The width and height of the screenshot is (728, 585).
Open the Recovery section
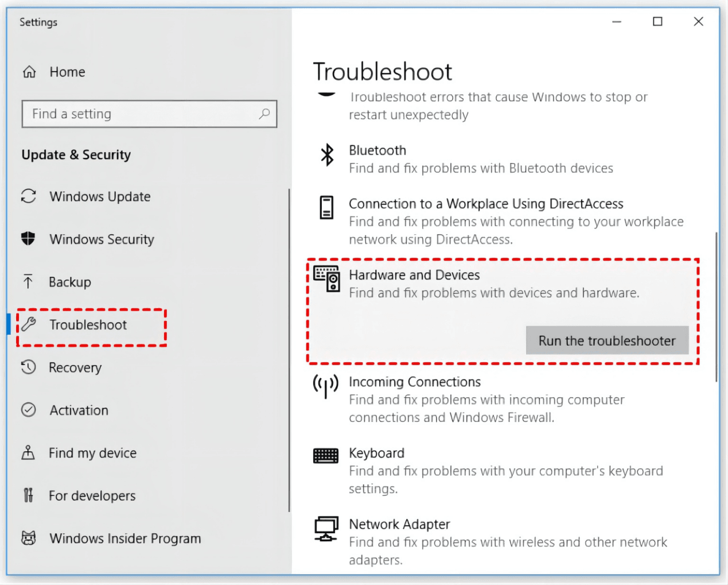(75, 367)
